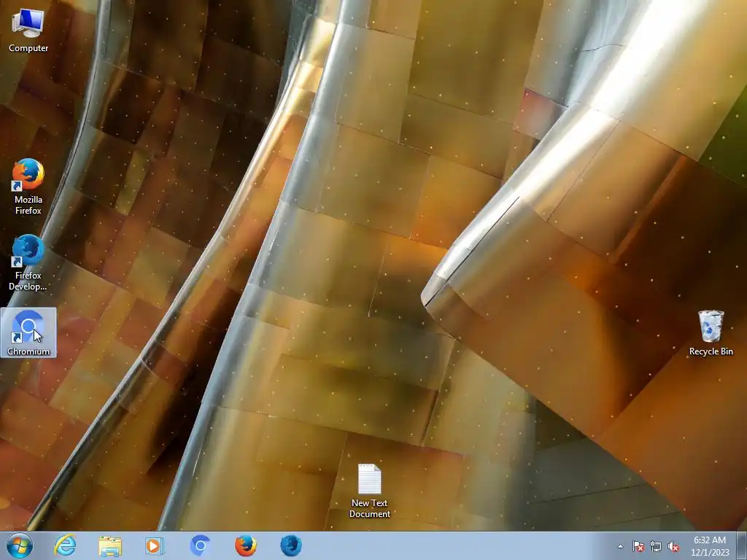
Task: Select the Recycle Bin icon
Action: coord(711,332)
